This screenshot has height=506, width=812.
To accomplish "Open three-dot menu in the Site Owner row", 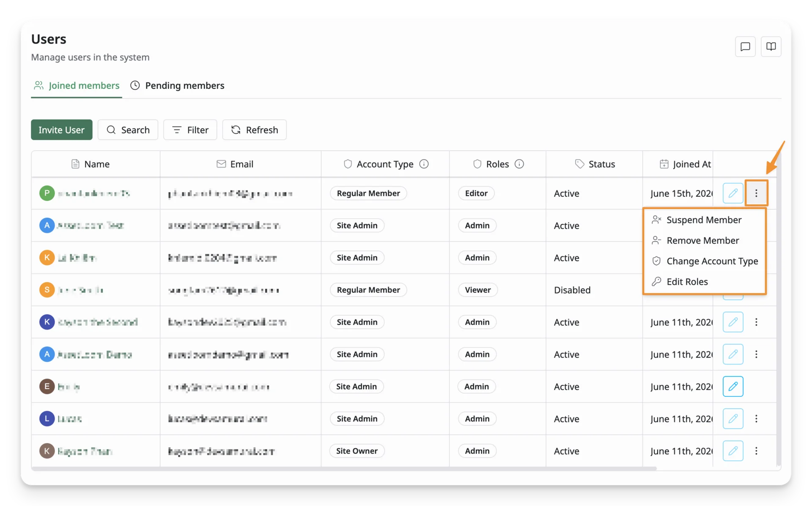I will tap(756, 451).
